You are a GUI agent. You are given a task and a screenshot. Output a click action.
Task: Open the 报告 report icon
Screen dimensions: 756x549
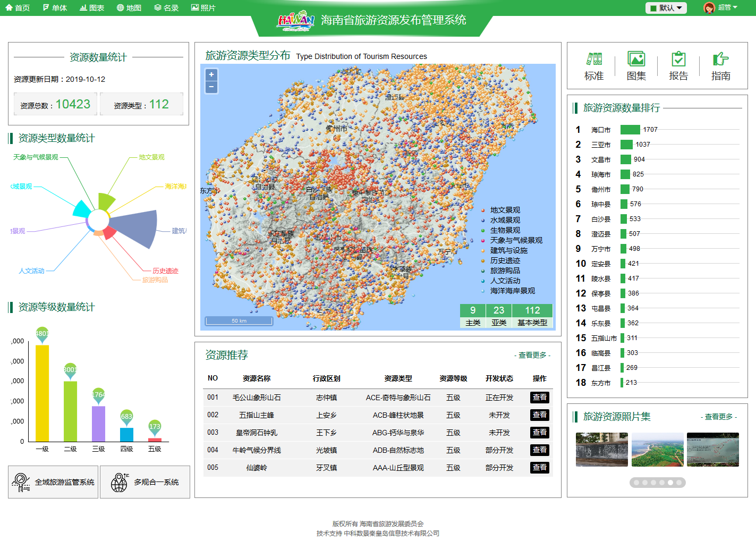coord(678,66)
